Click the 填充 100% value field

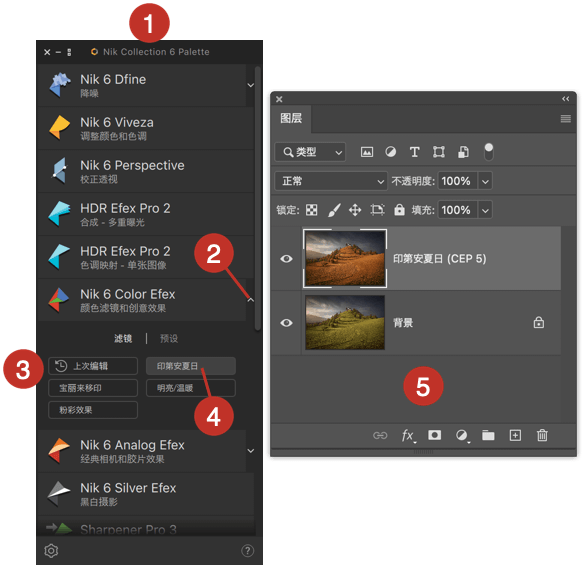point(458,210)
